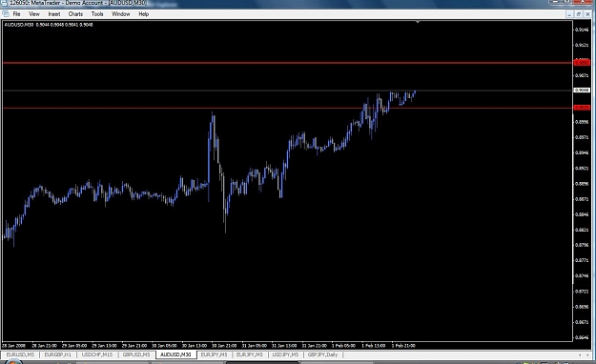
Task: Click the 0.8796 price scale label
Action: (583, 245)
